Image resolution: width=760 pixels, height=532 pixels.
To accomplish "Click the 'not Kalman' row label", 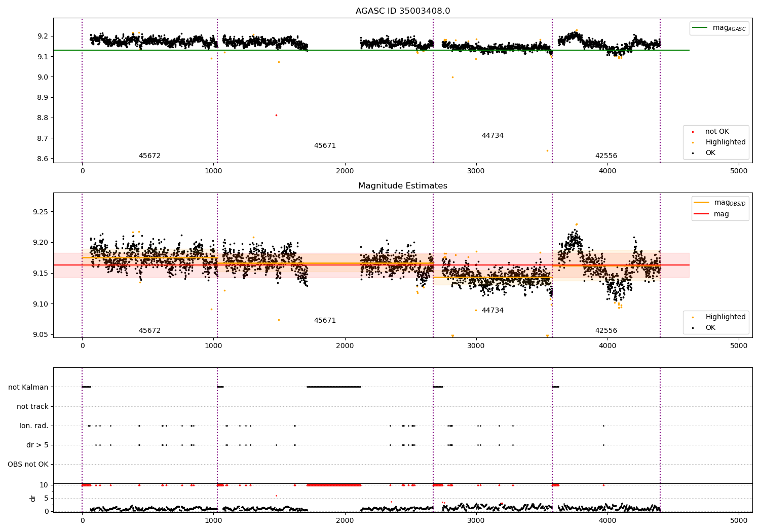I will coord(28,388).
